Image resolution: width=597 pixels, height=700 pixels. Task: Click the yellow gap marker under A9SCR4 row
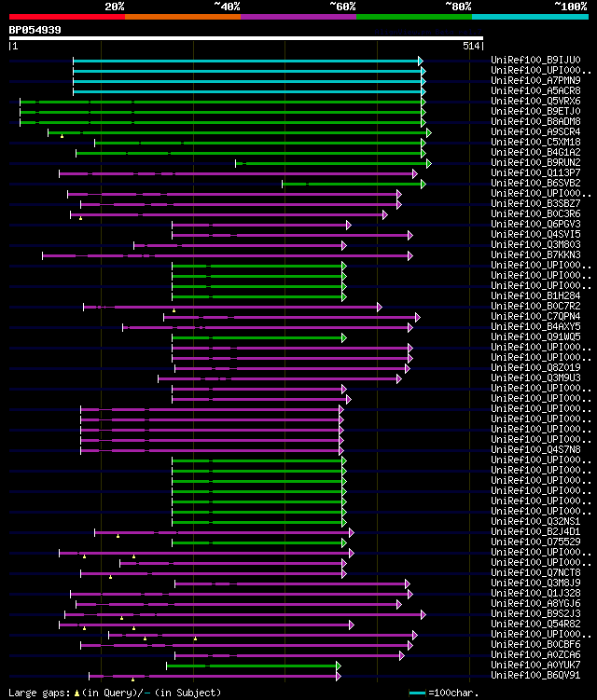pos(62,136)
